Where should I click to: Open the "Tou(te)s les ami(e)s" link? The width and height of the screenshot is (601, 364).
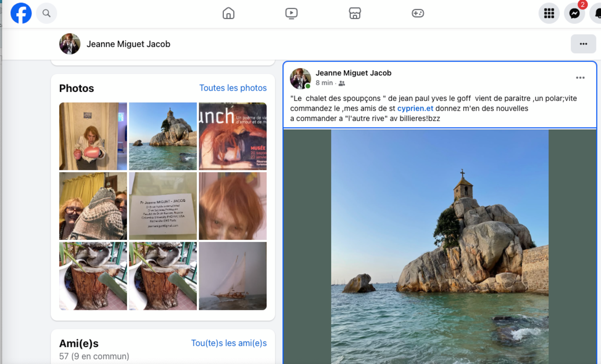pyautogui.click(x=229, y=343)
